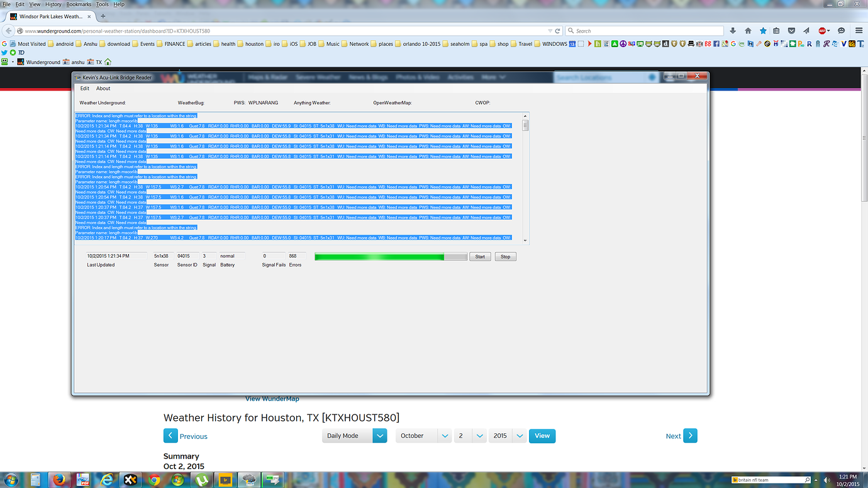Viewport: 868px width, 488px height.
Task: Open the Windows Start orb
Action: pos(11,480)
